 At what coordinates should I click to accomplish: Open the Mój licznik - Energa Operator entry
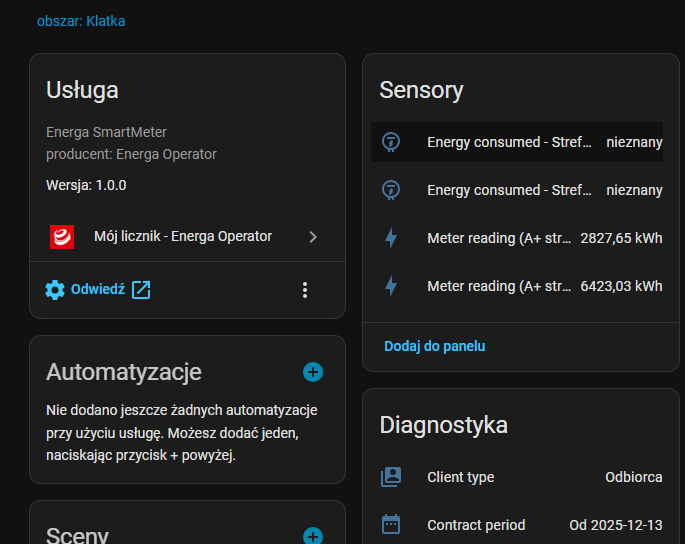[183, 237]
